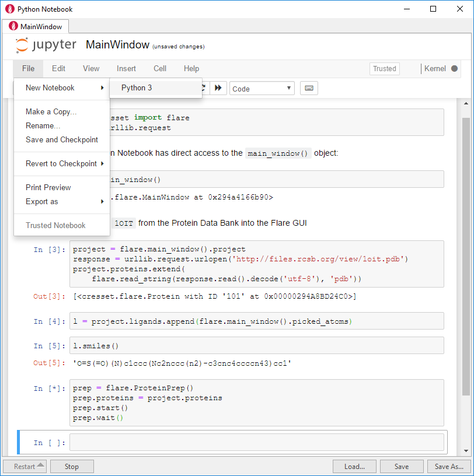Screen dimensions: 474x476
Task: Expand Revert to Checkpoint submenu
Action: (x=62, y=163)
